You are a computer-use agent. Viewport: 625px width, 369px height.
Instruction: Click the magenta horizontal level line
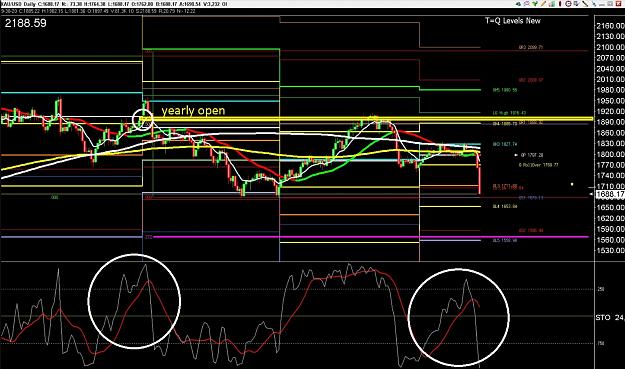click(371, 237)
